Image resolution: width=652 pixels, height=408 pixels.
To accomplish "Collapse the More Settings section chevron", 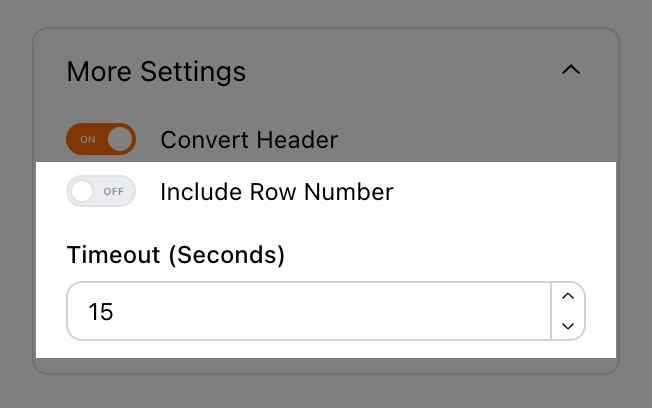I will click(570, 71).
